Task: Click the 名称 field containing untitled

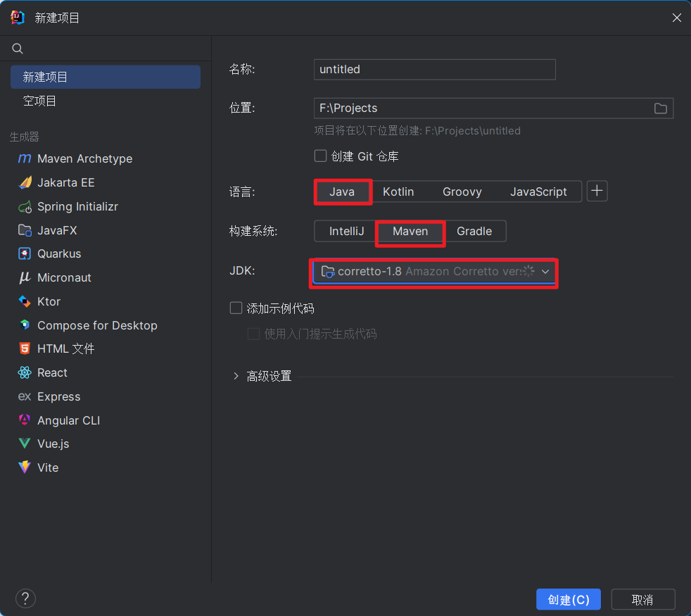Action: pos(435,69)
